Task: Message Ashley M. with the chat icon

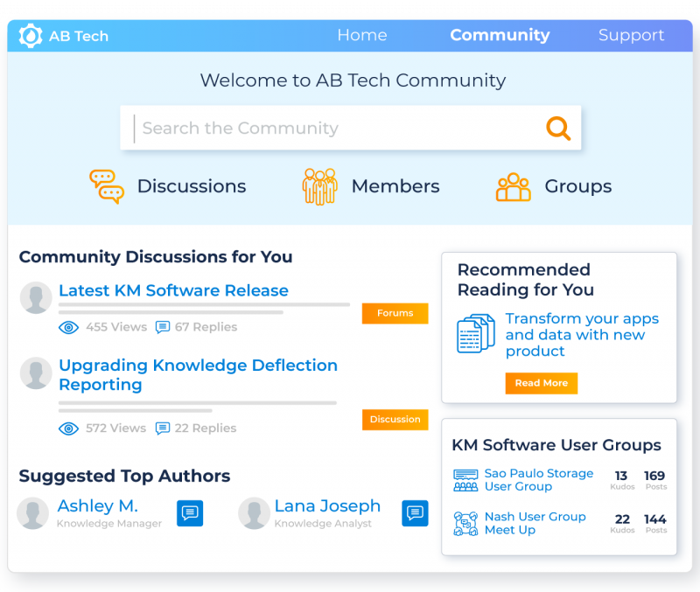Action: [x=190, y=513]
